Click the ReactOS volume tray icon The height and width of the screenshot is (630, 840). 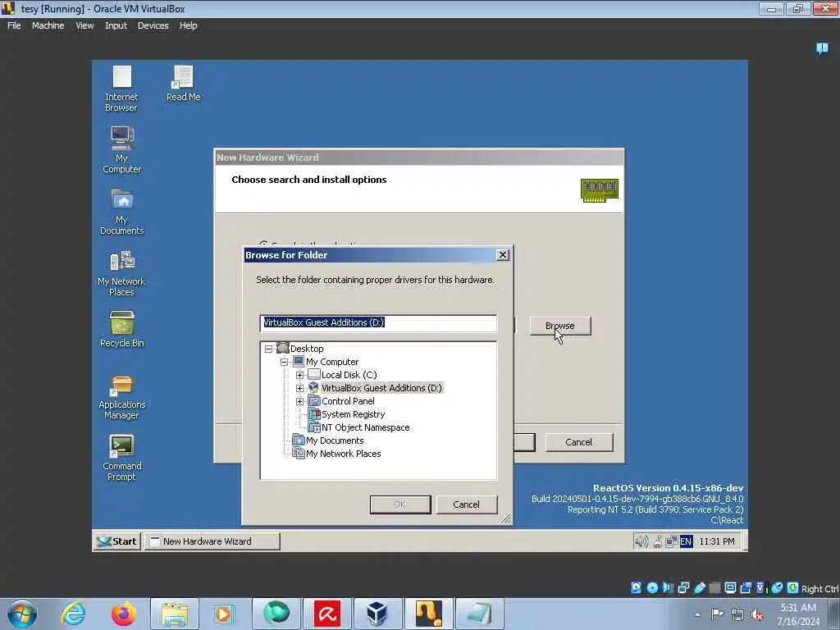tap(641, 541)
